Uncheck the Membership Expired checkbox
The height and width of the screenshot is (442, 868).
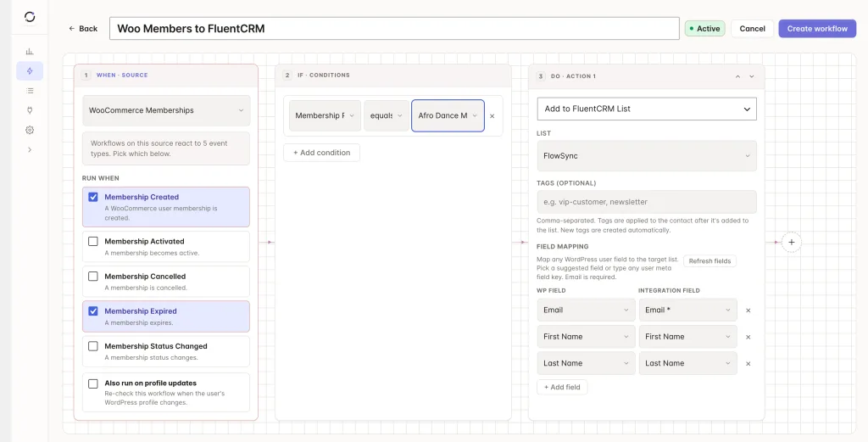pyautogui.click(x=93, y=311)
